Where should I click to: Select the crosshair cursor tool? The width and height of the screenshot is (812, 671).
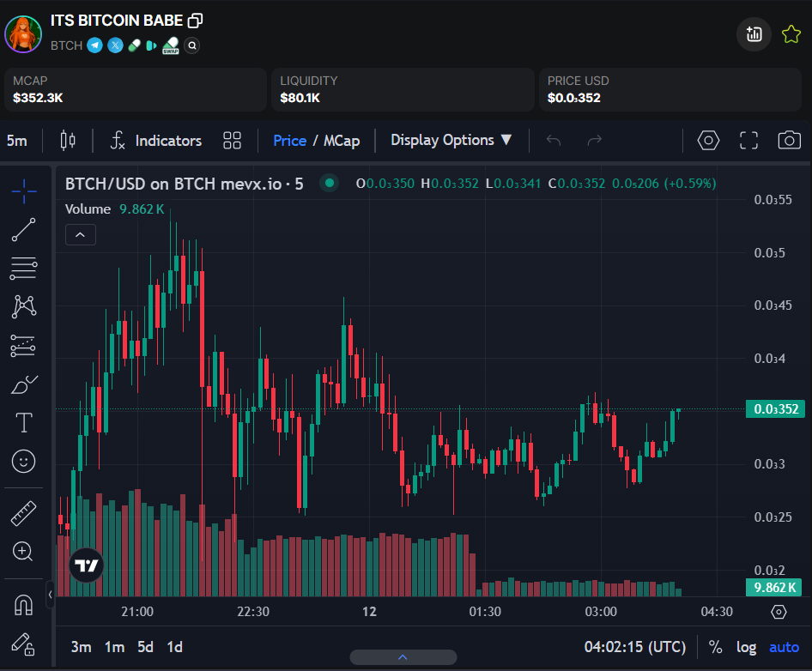[24, 190]
